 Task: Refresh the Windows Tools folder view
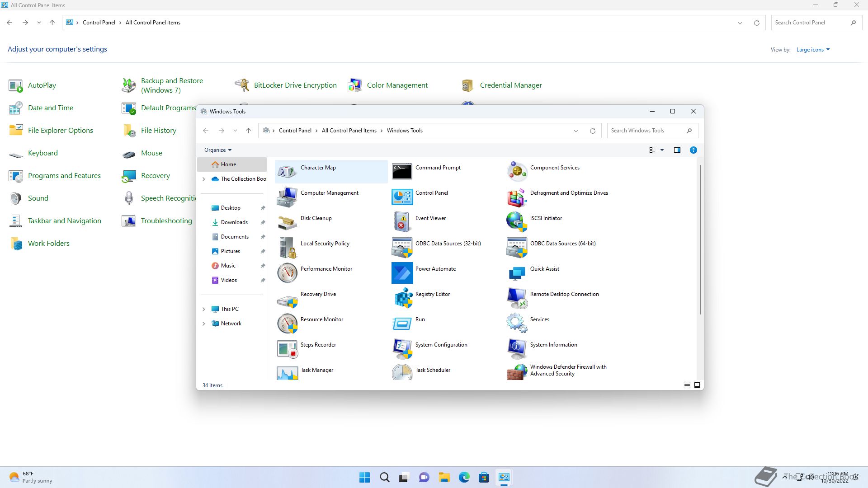click(592, 131)
